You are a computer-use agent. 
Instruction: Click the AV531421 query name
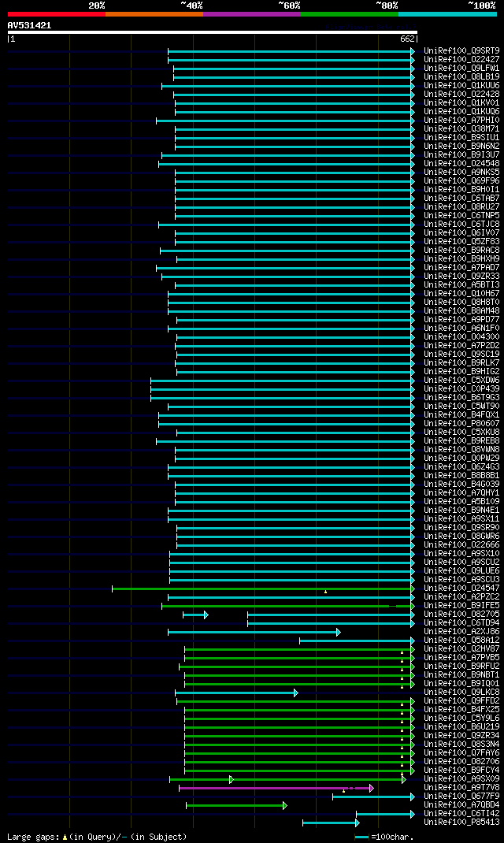[x=30, y=25]
